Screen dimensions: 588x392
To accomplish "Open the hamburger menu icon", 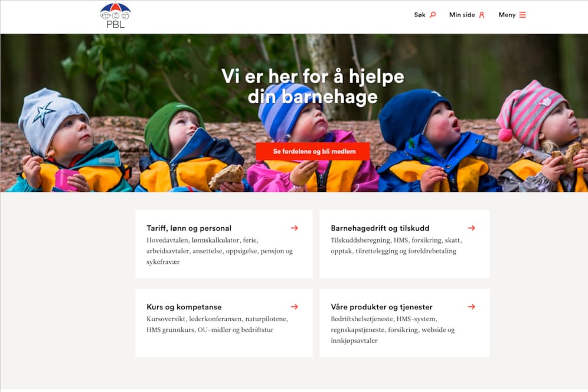I will pos(522,15).
